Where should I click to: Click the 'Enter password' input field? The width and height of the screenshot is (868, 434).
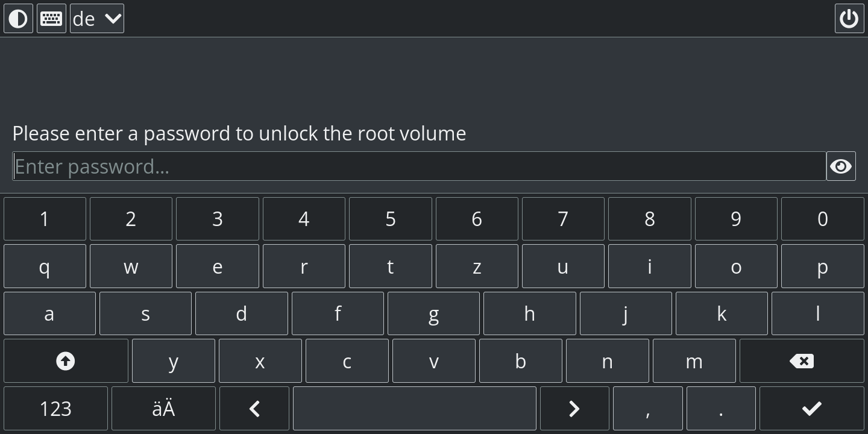[x=420, y=166]
